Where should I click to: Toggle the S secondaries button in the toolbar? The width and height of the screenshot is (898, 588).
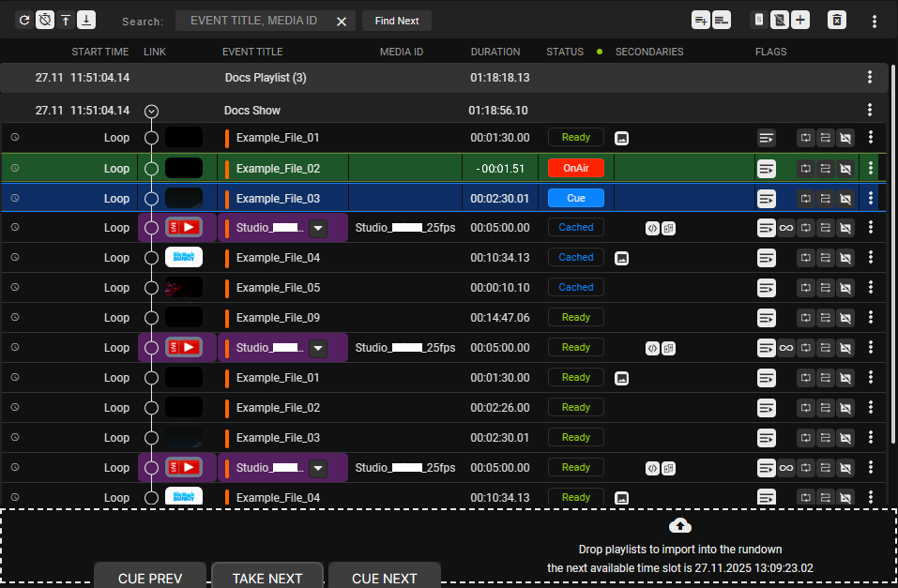point(758,20)
